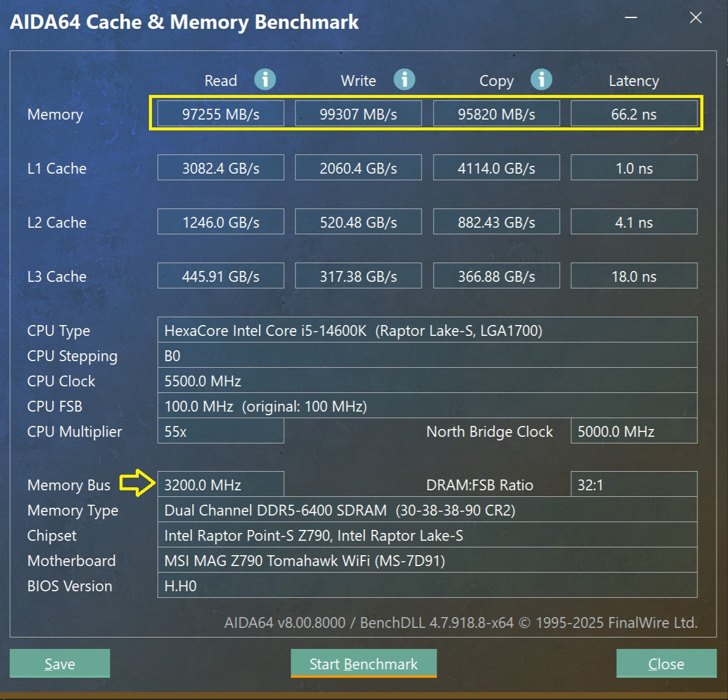Click the DRAM:FSB Ratio value 32:1
The height and width of the screenshot is (700, 728).
[634, 484]
